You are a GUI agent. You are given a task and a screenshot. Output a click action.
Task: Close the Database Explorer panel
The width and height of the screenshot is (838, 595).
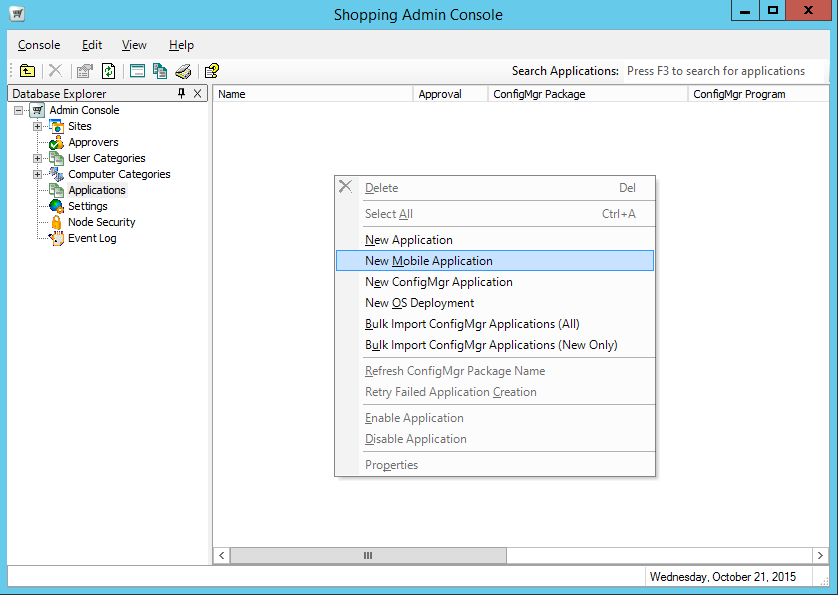pos(197,93)
